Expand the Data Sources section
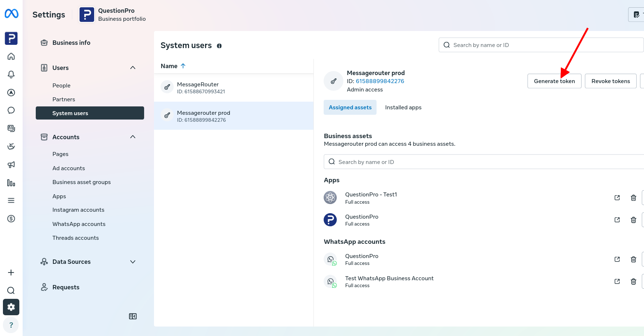Screen dimensions: 644x336 click(133, 262)
